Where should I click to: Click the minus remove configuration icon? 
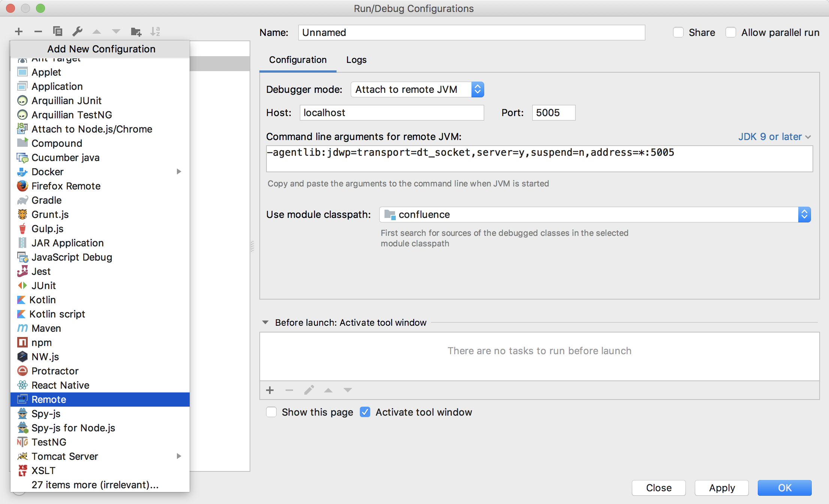pos(38,31)
